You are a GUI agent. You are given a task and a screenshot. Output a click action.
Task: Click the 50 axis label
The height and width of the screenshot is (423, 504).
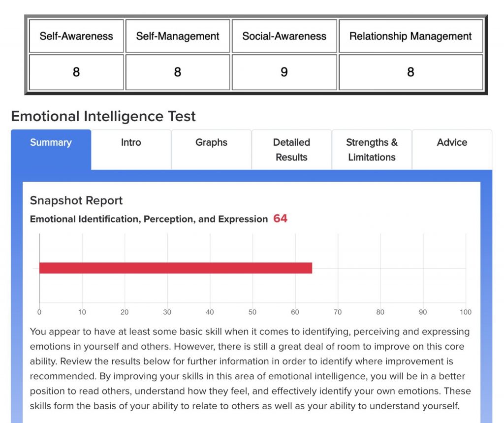(x=252, y=312)
